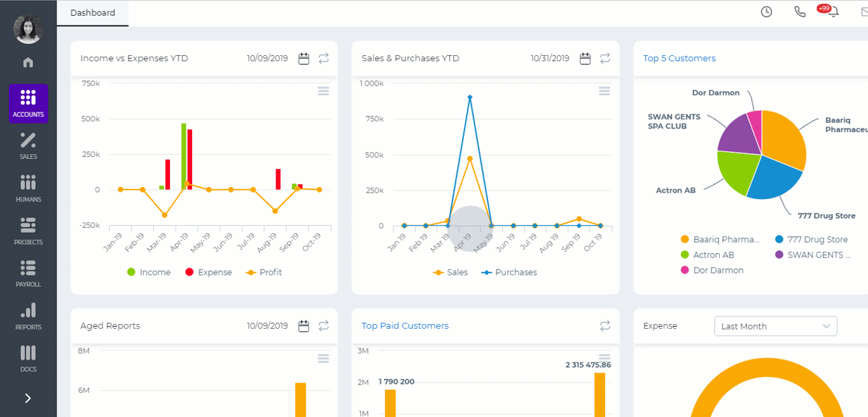Toggle Baariq Pharma... in pie legend
Viewport: 868px width, 417px height.
click(x=720, y=240)
